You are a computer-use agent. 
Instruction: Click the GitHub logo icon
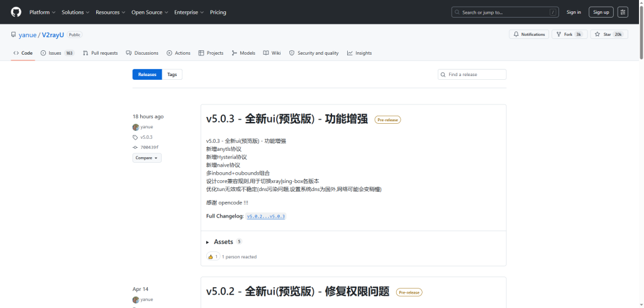(x=16, y=12)
